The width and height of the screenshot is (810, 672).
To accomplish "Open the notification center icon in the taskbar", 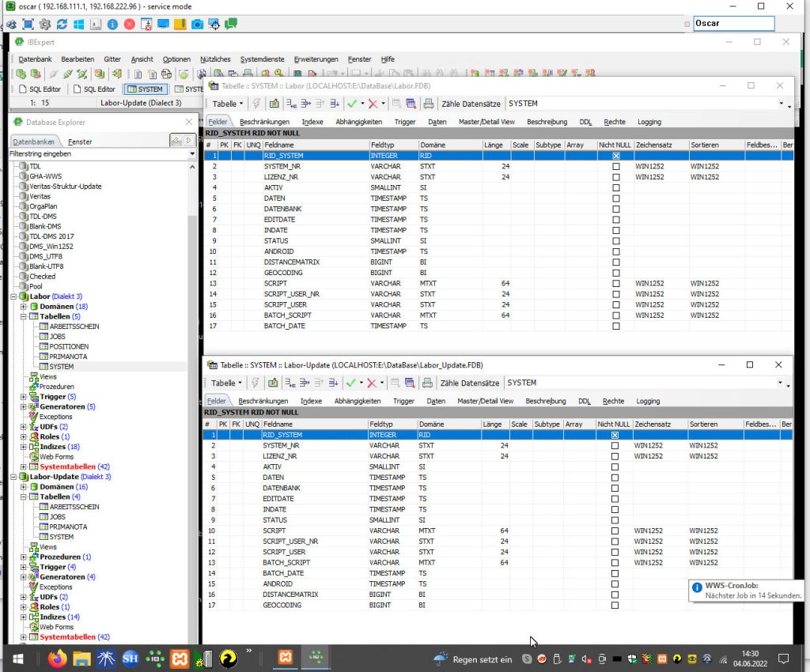I will click(784, 659).
